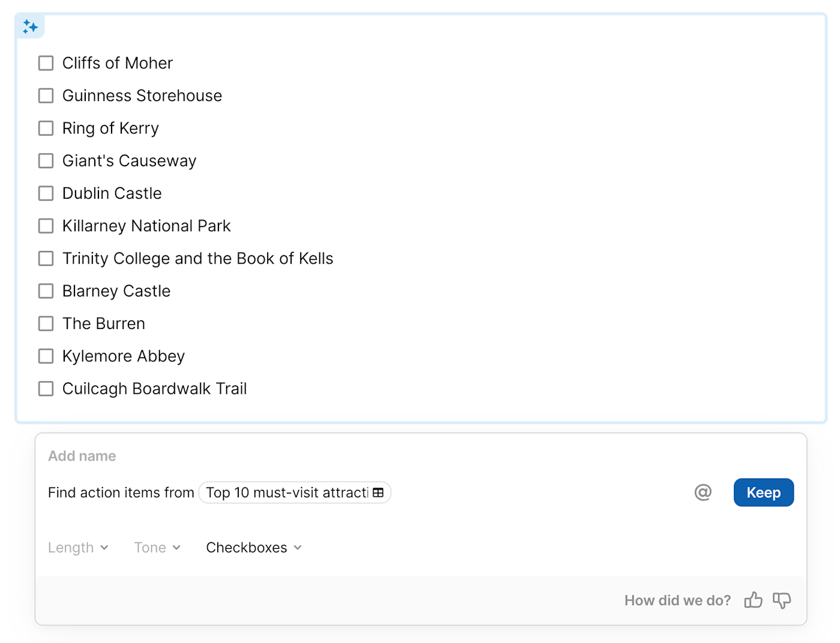Click the 'How did we do?' text
The image size is (840, 643).
coord(677,600)
